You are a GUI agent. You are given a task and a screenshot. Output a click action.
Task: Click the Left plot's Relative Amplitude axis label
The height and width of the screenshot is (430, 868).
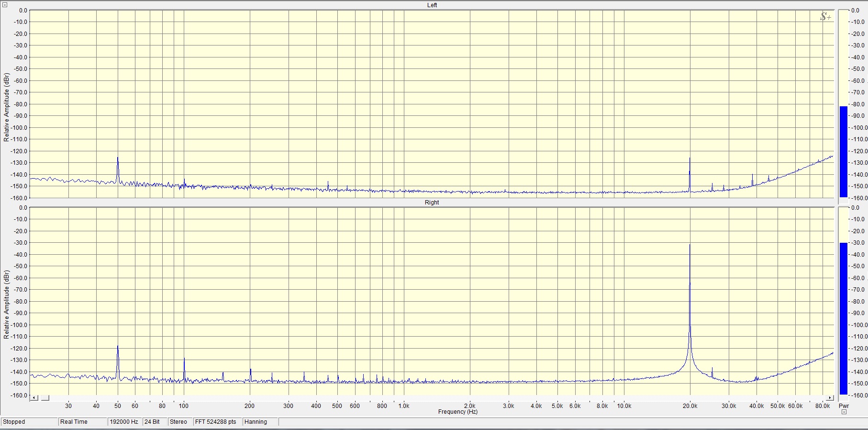6,107
